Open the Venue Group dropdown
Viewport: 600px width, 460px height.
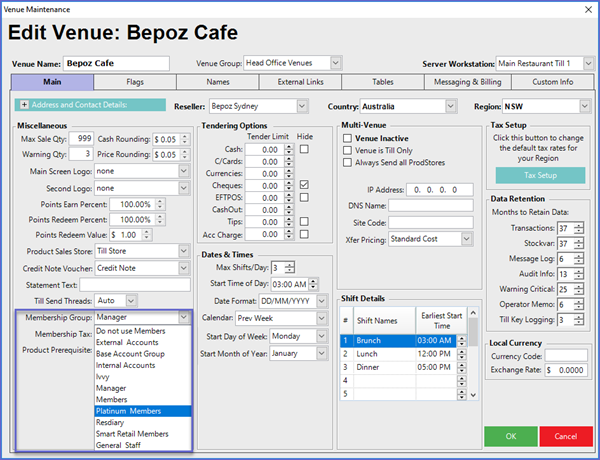336,63
